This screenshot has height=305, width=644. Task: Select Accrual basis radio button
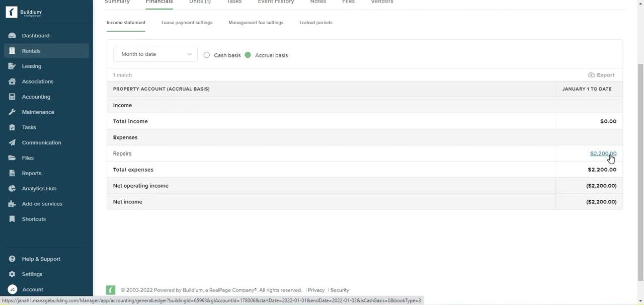coord(248,55)
